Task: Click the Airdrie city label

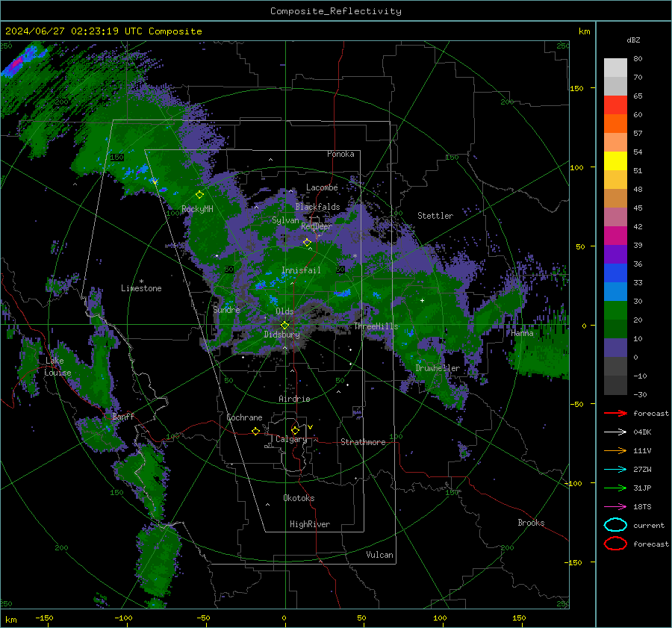Action: [x=294, y=399]
